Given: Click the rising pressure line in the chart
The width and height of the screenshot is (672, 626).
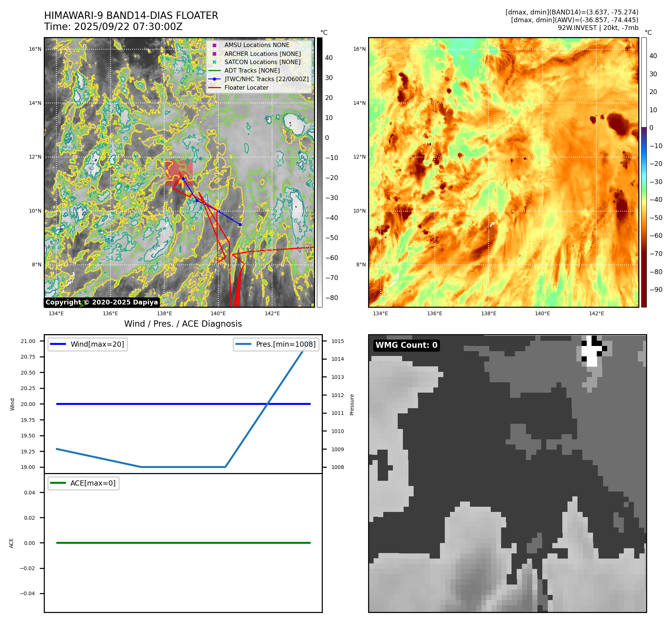Looking at the screenshot, I should click(268, 404).
